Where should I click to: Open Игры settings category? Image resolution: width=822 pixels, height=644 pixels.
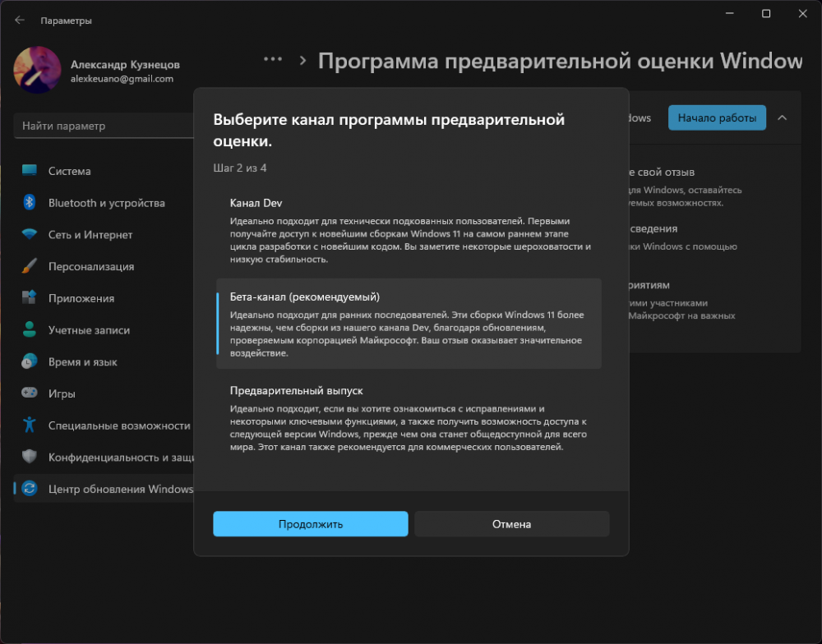tap(104, 393)
